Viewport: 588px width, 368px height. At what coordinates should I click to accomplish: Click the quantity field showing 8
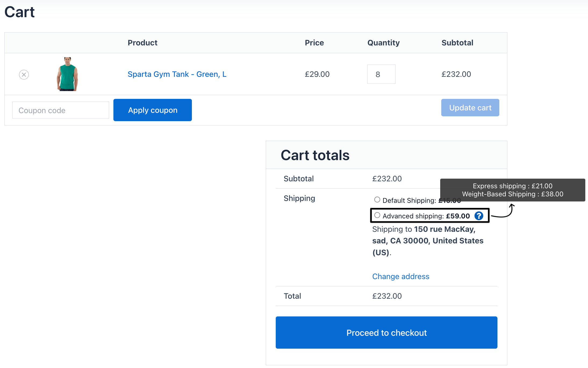pos(381,74)
